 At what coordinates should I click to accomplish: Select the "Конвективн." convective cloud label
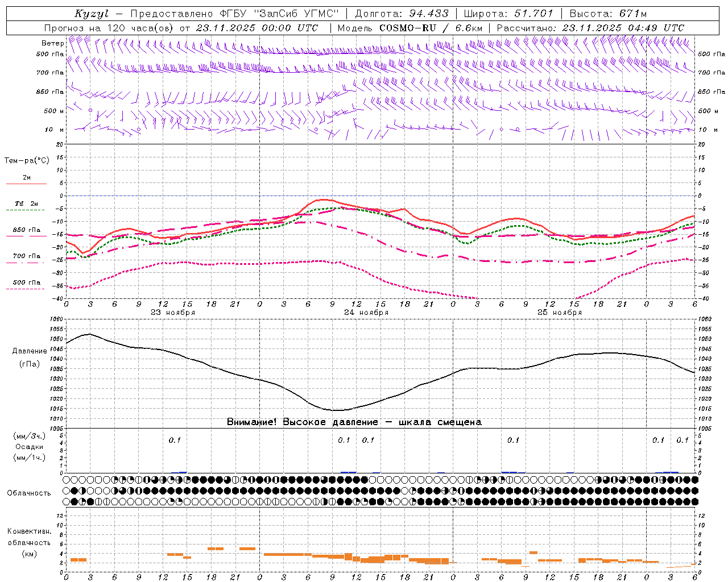coord(29,531)
